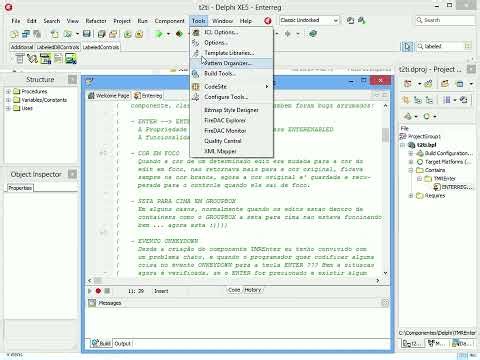Screen dimensions: 480x360
Task: Click the Save floppy disk toolbar icon
Action: click(x=87, y=34)
